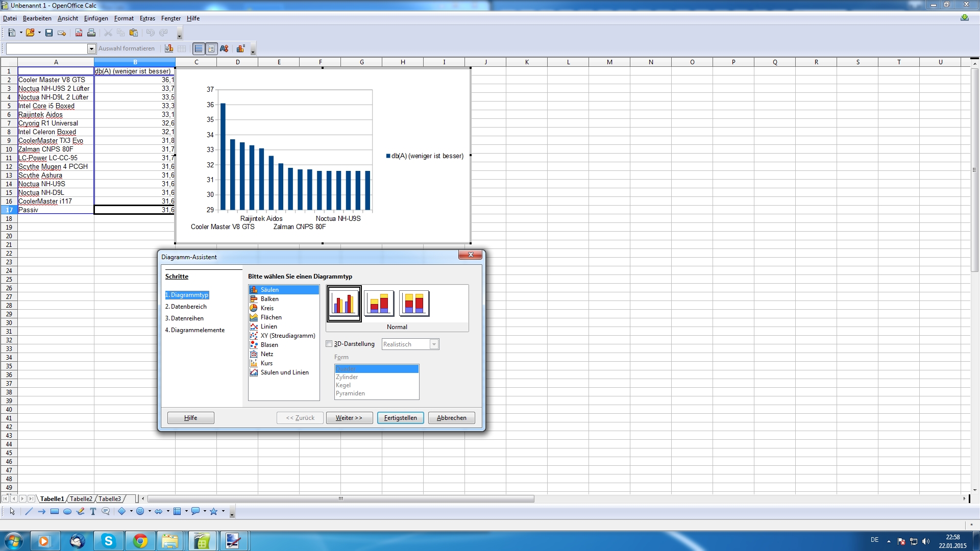The width and height of the screenshot is (980, 551).
Task: Click the New document icon
Action: [11, 33]
